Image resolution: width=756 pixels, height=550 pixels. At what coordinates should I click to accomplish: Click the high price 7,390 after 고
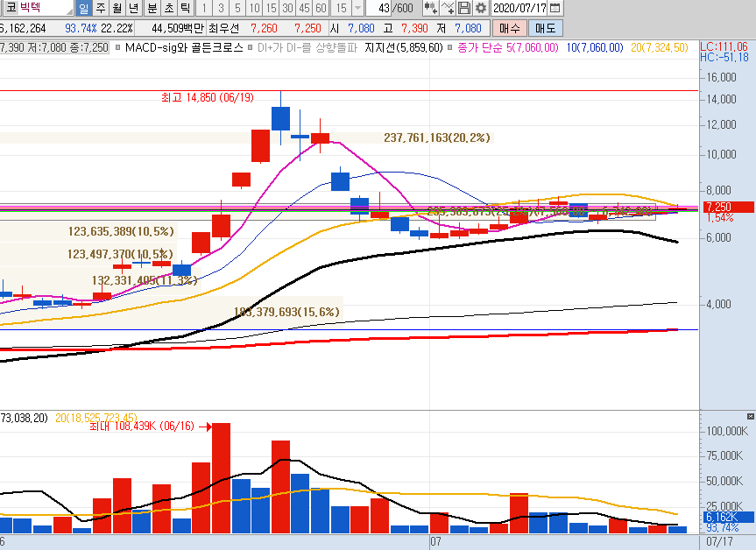point(414,28)
